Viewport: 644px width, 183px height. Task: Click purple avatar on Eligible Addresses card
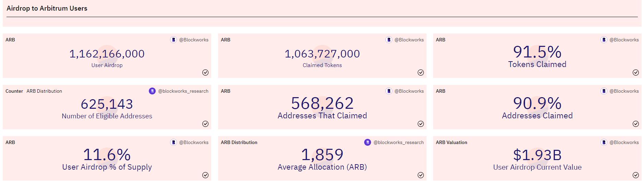[152, 91]
